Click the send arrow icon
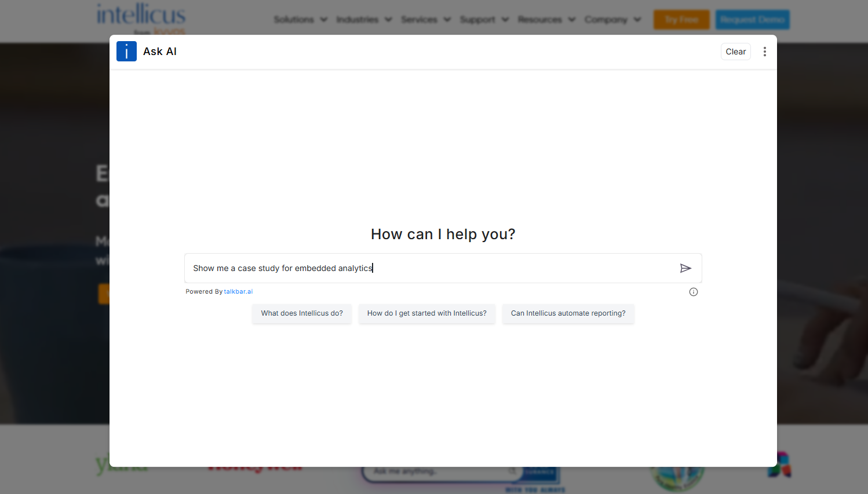Screen dimensions: 868x494 pyautogui.click(x=685, y=268)
